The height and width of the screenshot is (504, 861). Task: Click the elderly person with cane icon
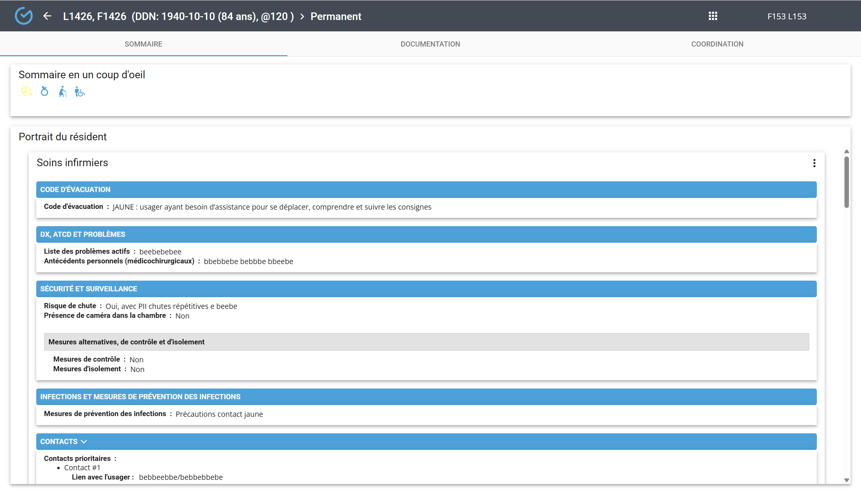tap(62, 92)
